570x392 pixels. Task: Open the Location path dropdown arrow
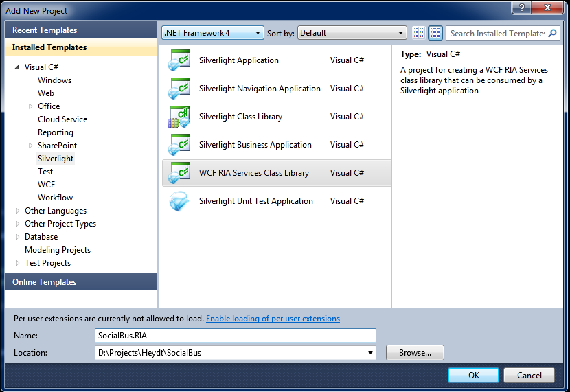(x=370, y=353)
